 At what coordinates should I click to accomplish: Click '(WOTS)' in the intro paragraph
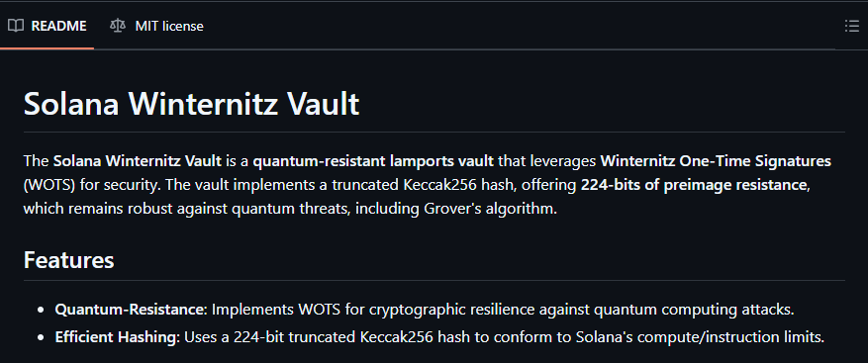coord(49,185)
